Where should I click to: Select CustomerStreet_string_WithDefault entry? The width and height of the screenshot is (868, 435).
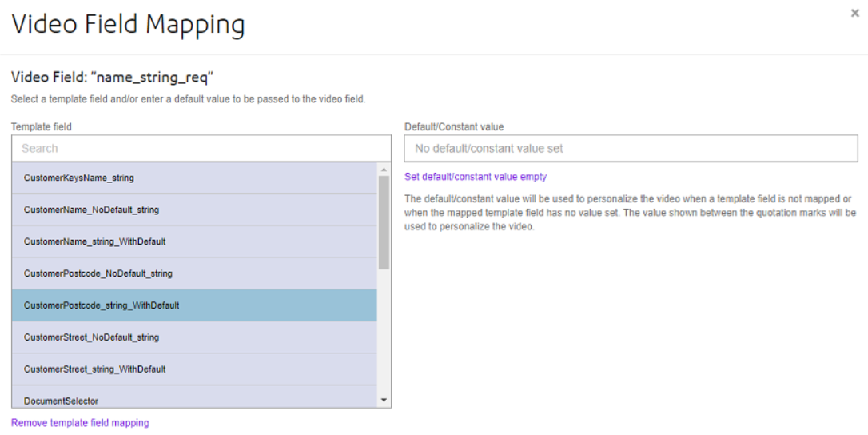click(x=194, y=369)
